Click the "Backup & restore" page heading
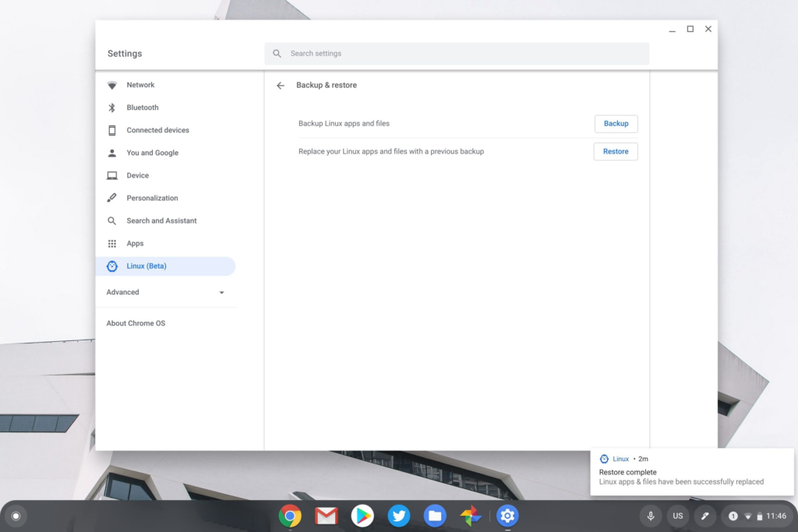798x532 pixels. pyautogui.click(x=327, y=86)
